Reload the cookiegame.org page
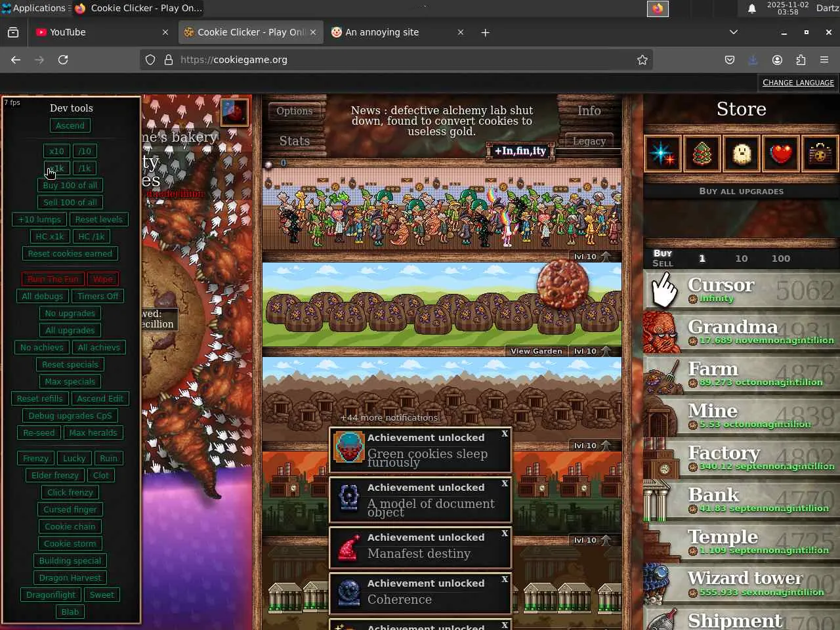 [63, 60]
